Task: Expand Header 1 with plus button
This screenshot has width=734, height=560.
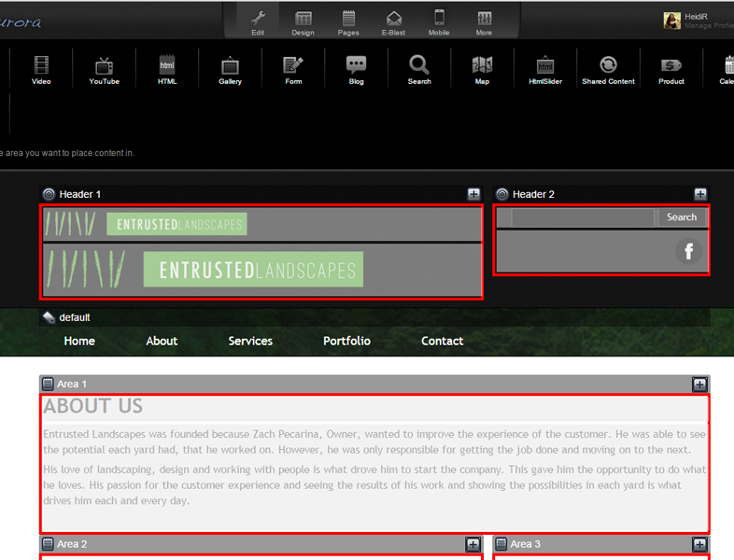Action: click(473, 194)
